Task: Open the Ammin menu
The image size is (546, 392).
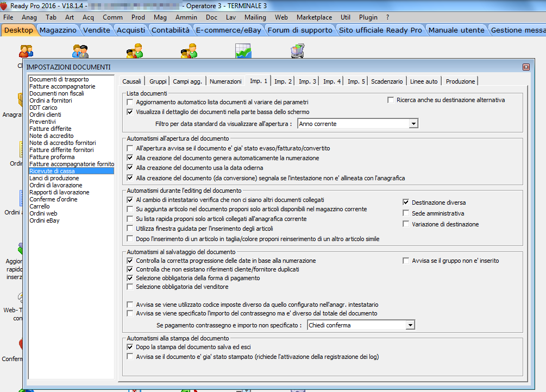Action: coord(186,17)
